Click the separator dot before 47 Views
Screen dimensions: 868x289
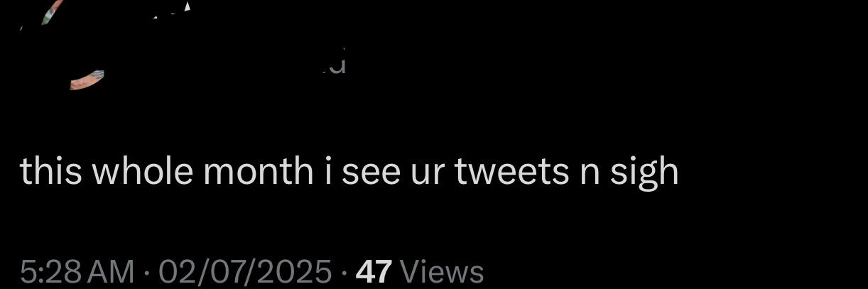(344, 272)
